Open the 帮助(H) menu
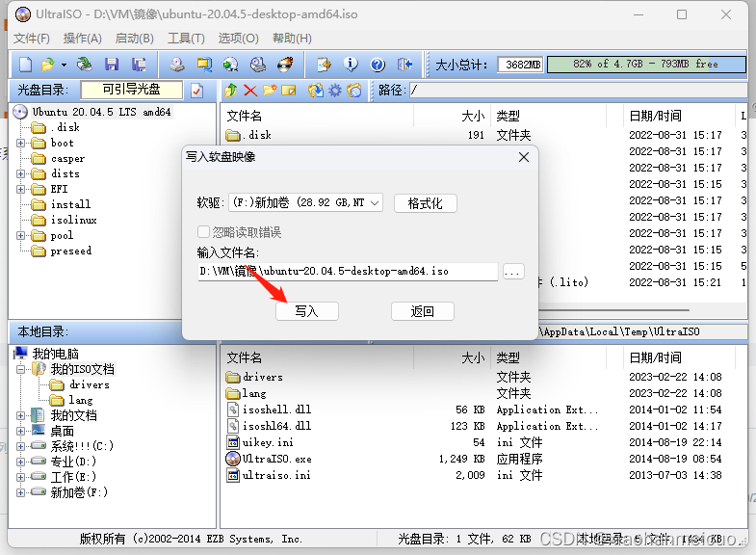This screenshot has width=756, height=555. pyautogui.click(x=292, y=39)
